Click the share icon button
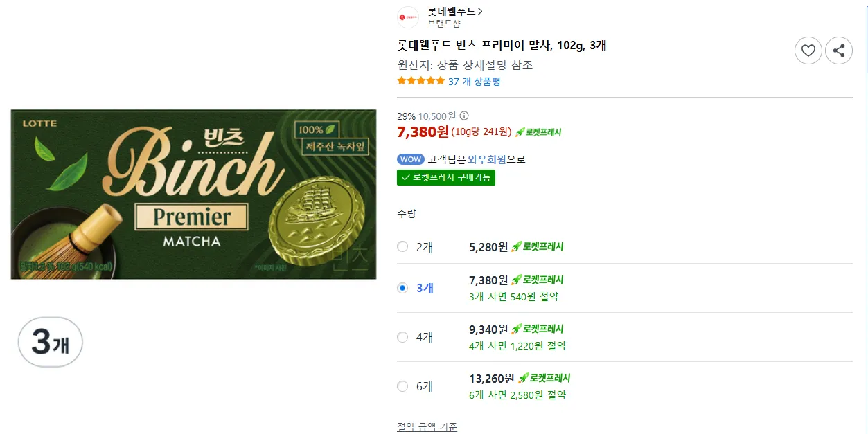This screenshot has width=868, height=434. tap(839, 51)
